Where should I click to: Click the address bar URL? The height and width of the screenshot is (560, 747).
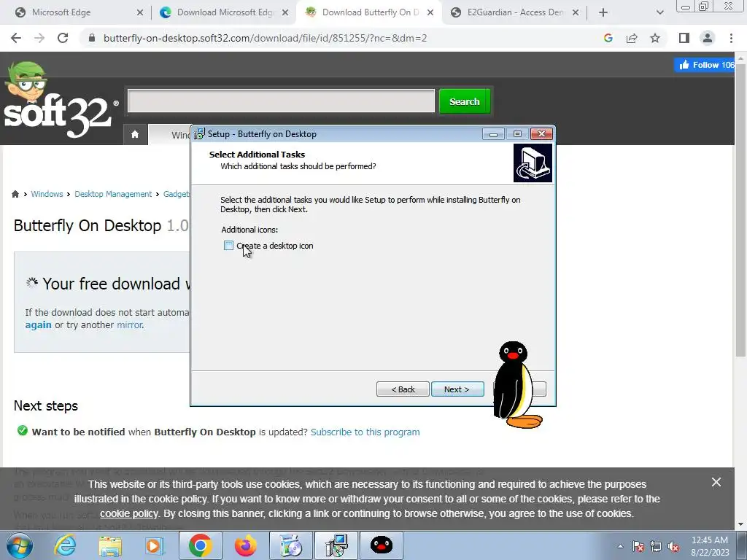point(265,38)
